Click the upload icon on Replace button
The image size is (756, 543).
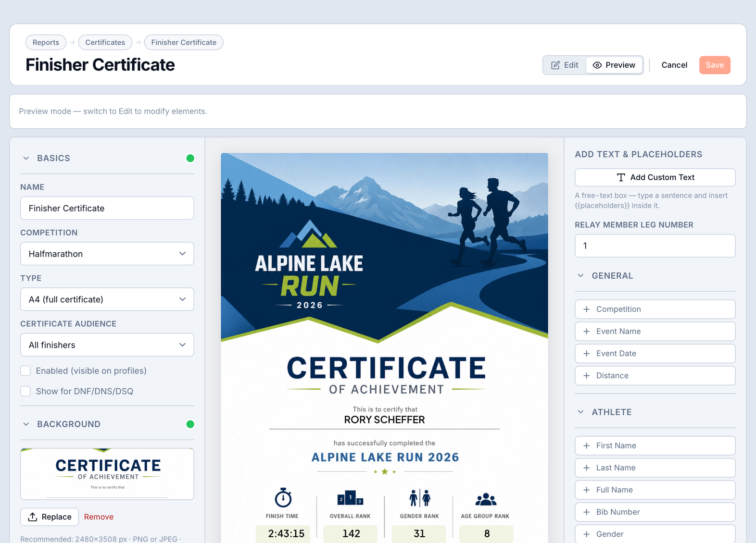pos(33,517)
